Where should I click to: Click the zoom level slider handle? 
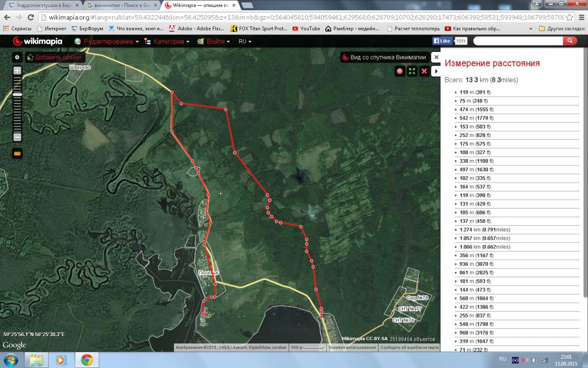coord(17,94)
